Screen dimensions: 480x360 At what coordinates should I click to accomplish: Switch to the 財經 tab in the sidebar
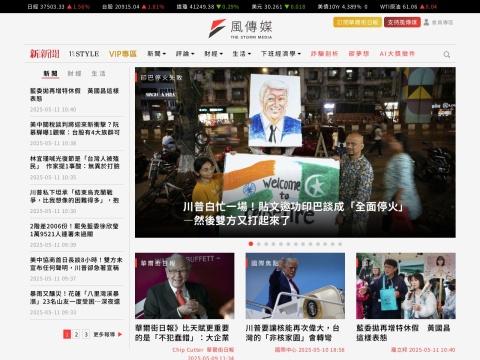pyautogui.click(x=74, y=74)
